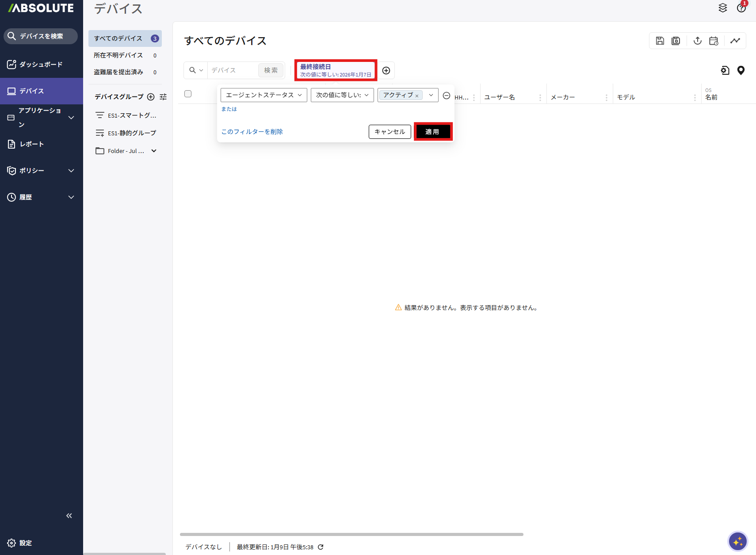Click the help question mark icon

click(741, 8)
